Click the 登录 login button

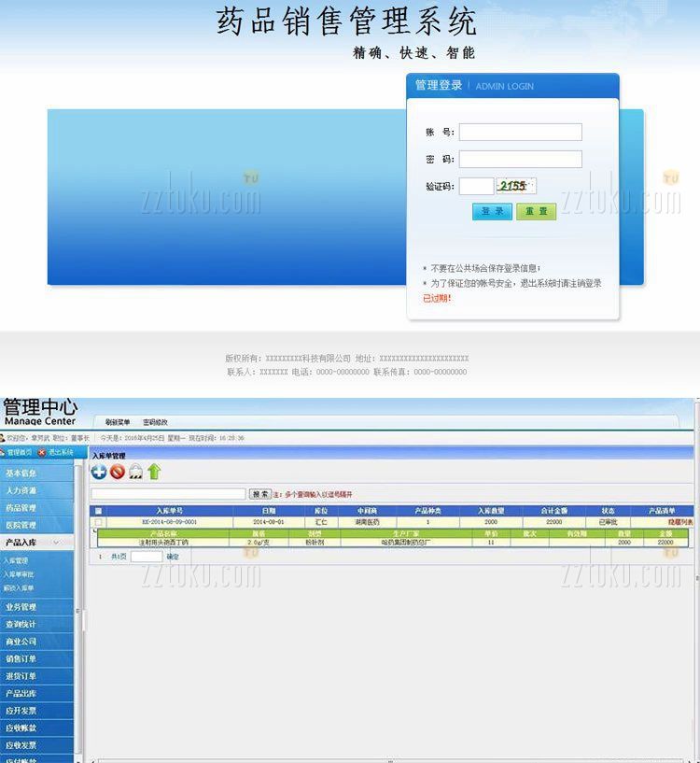tap(492, 211)
